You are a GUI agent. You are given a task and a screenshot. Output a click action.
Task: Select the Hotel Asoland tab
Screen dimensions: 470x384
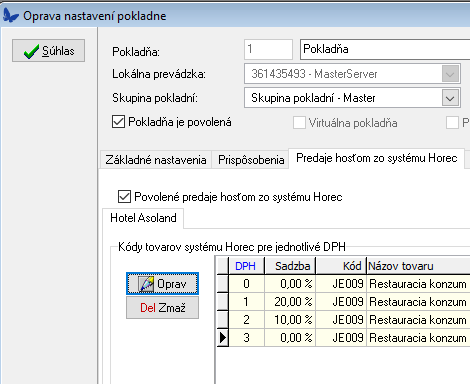tap(143, 218)
